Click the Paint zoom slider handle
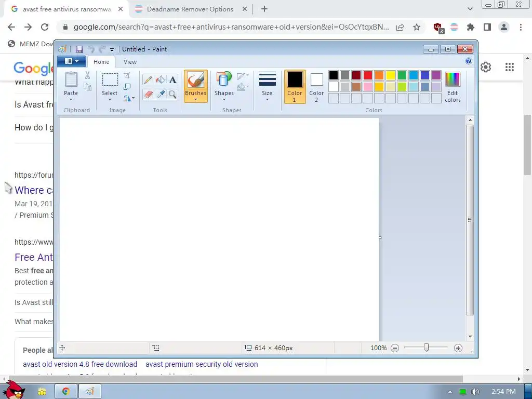This screenshot has width=532, height=399. point(427,348)
